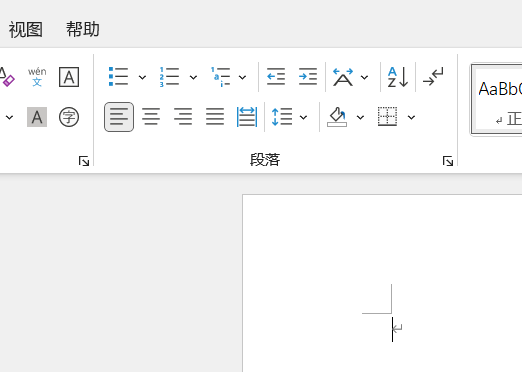Toggle center alignment
522x372 pixels.
pyautogui.click(x=151, y=117)
